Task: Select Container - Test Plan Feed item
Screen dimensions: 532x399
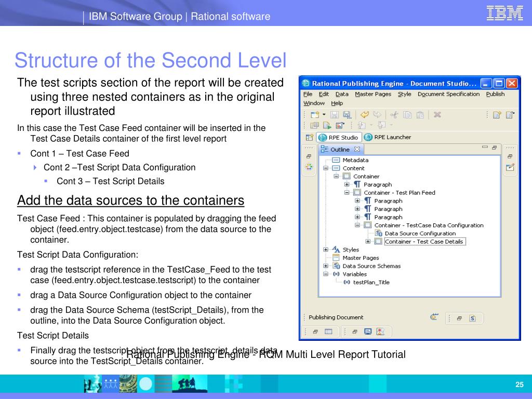Action: (399, 193)
